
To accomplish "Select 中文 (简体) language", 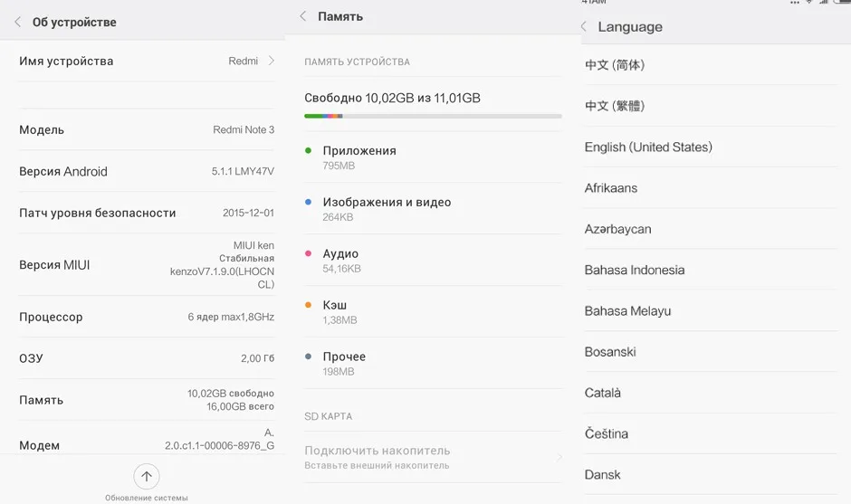I will coord(711,65).
